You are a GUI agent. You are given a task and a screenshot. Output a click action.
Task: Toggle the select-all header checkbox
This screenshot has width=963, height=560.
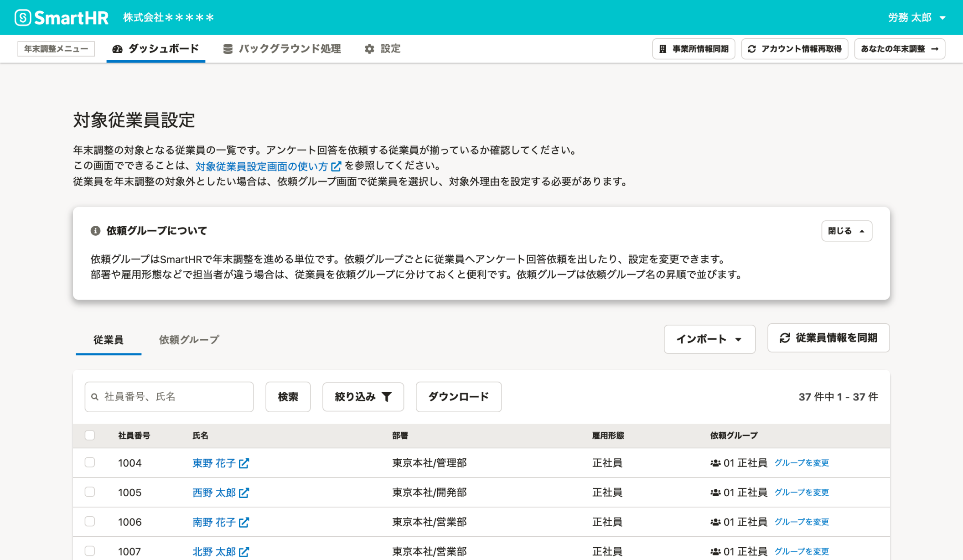point(90,435)
